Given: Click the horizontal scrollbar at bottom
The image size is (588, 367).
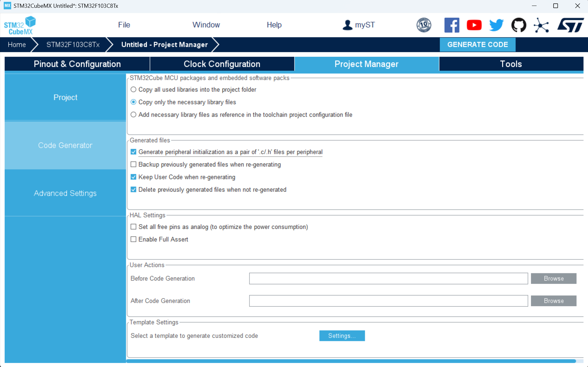Looking at the screenshot, I should point(351,361).
